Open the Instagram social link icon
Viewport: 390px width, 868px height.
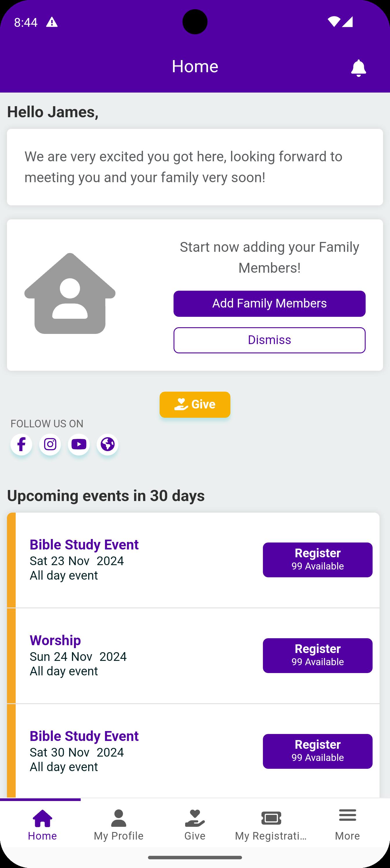tap(50, 444)
